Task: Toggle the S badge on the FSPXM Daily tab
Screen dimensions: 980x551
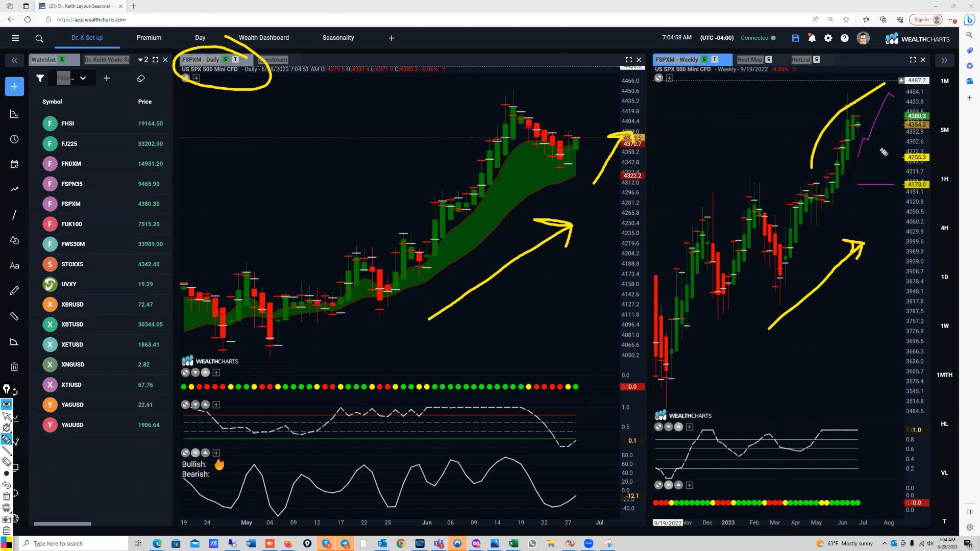Action: pyautogui.click(x=226, y=60)
